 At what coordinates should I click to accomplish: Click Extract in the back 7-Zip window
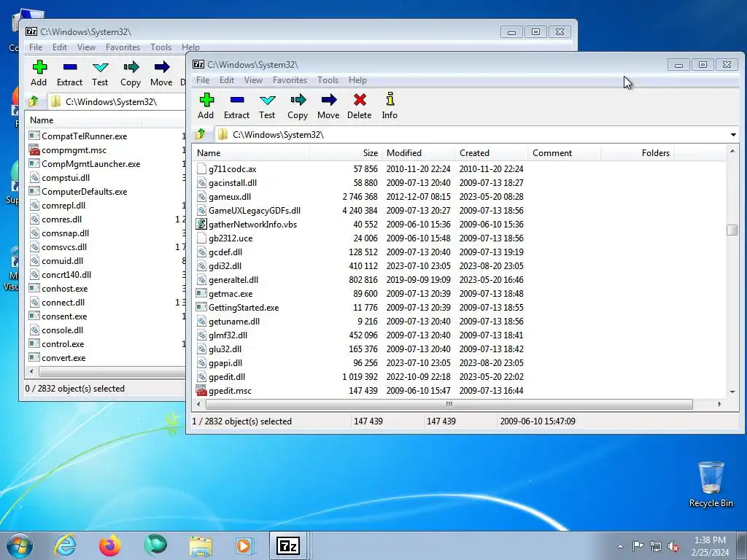click(69, 73)
